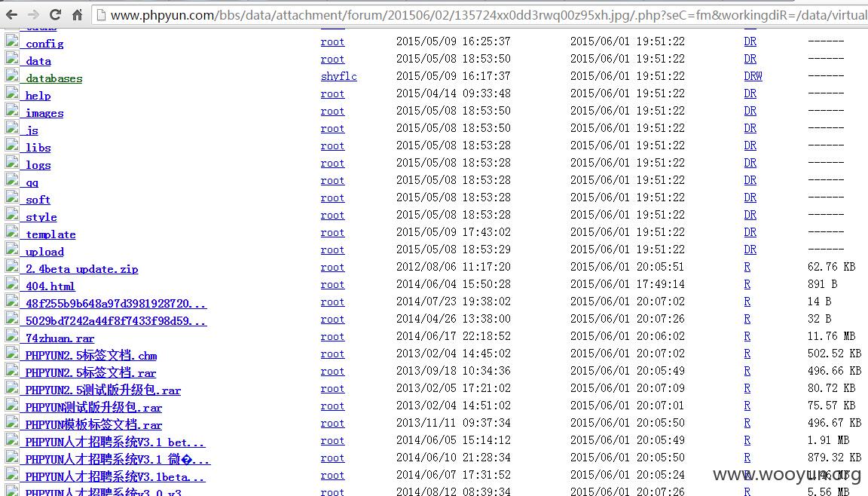Select the 62.76 KB size text
Screen dimensions: 868x496
[832, 267]
